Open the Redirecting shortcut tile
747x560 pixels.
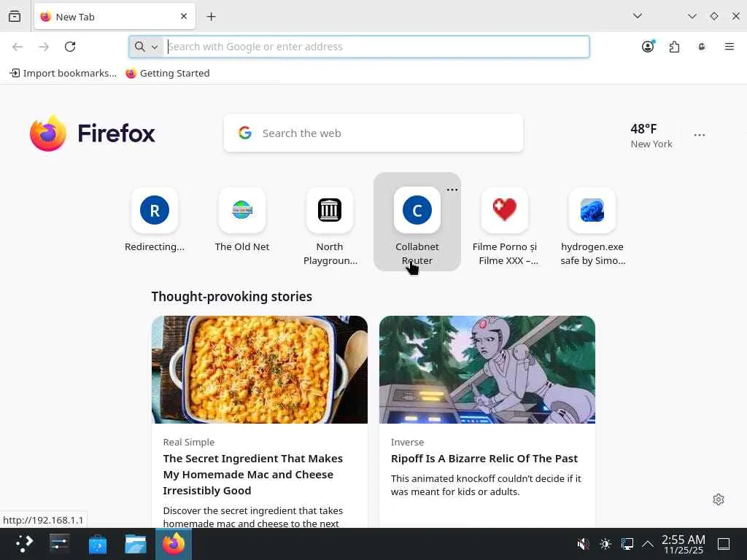pyautogui.click(x=155, y=220)
